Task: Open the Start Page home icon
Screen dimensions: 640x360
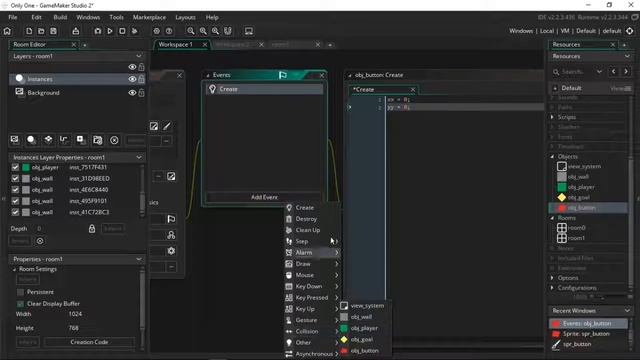Action: 7,31
